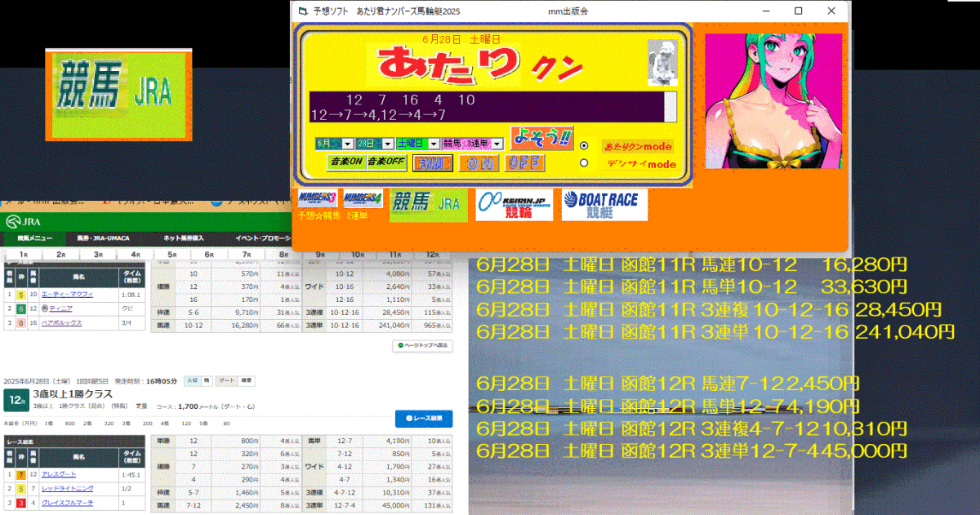Click the 削除 button beside 音楽OFF
This screenshot has width=980, height=515.
(x=433, y=163)
